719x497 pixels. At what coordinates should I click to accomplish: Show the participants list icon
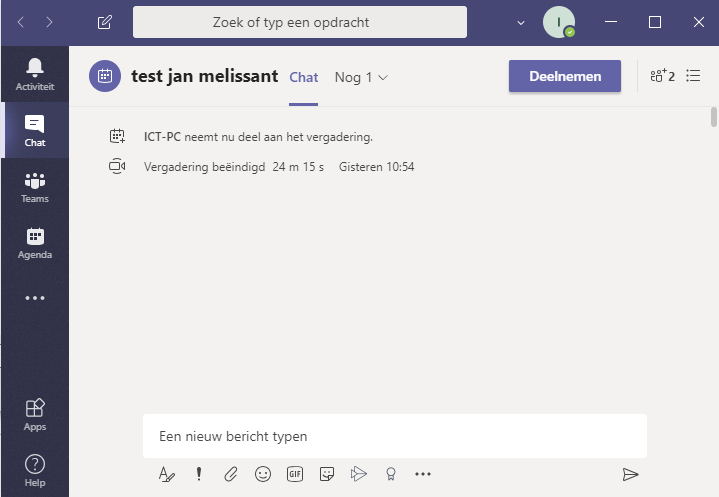click(x=663, y=76)
